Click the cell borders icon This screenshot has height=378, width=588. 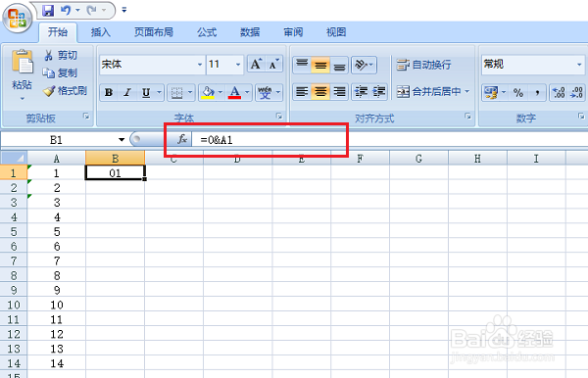176,92
